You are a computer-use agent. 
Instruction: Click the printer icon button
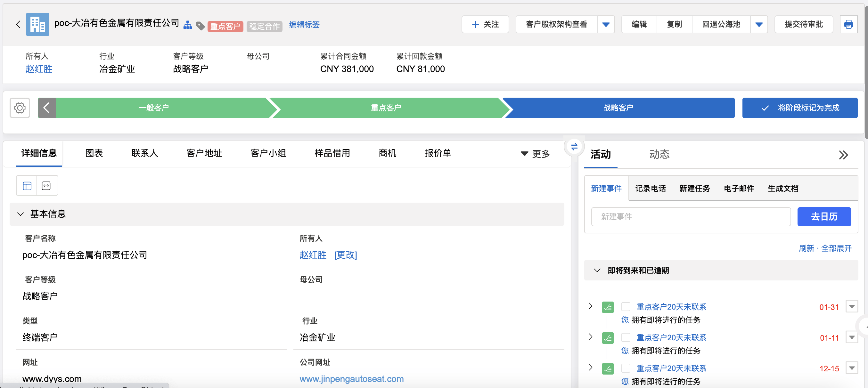pyautogui.click(x=848, y=24)
